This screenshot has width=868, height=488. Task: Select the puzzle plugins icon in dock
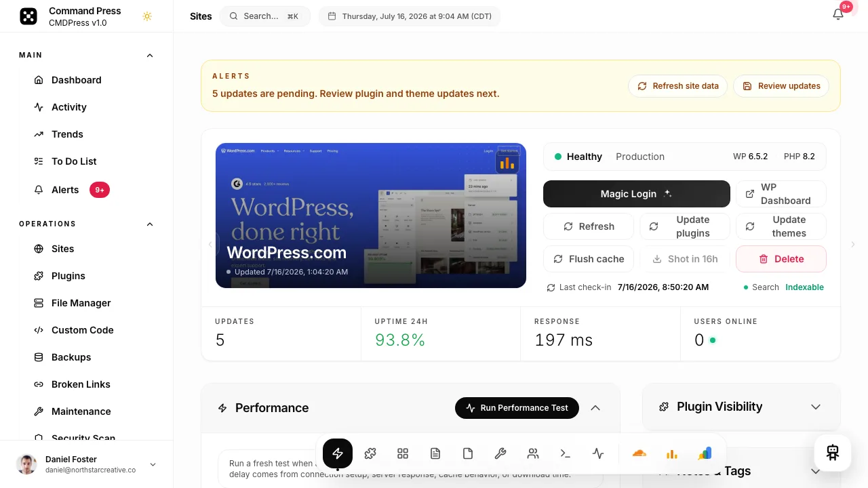click(370, 453)
